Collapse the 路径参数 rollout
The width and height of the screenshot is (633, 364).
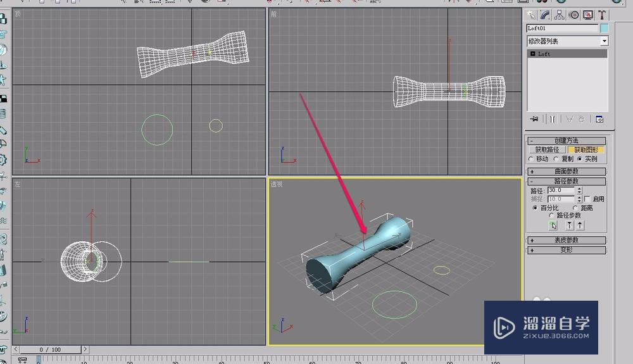tap(567, 181)
